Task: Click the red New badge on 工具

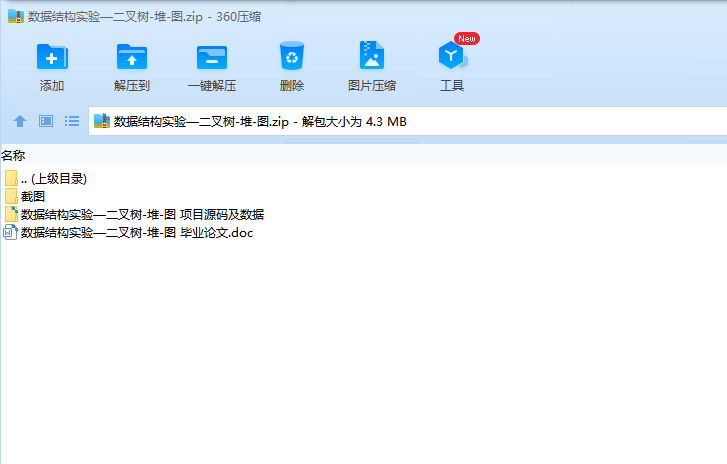Action: tap(467, 39)
